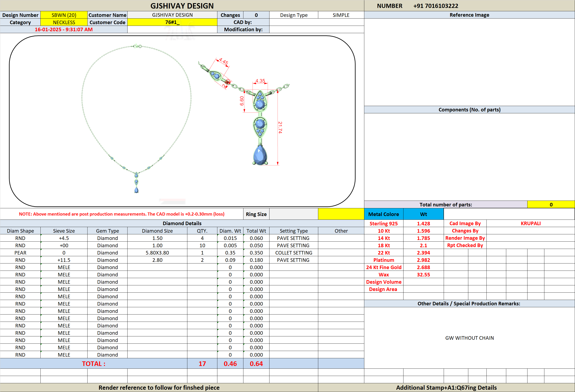Select the 'TOTAL :' label
This screenshot has height=392, width=575.
[x=94, y=363]
